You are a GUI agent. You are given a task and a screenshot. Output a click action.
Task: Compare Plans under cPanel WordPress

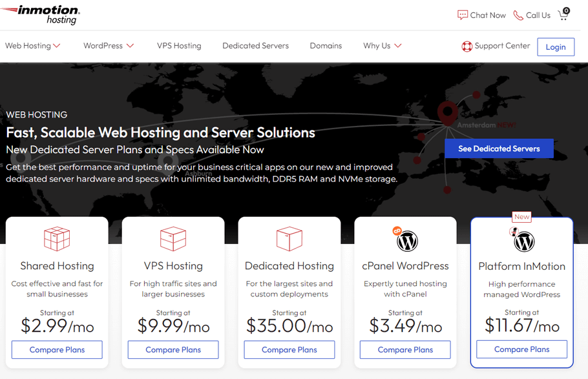pos(405,349)
